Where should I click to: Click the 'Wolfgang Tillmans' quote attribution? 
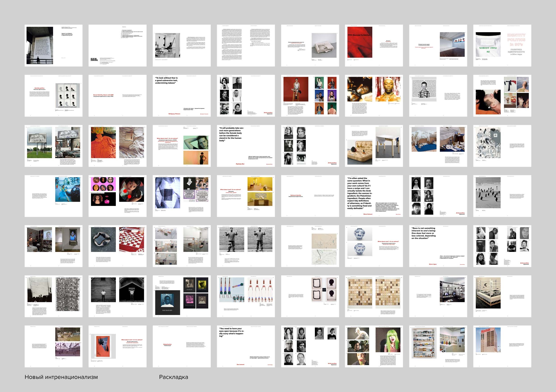[x=174, y=114]
